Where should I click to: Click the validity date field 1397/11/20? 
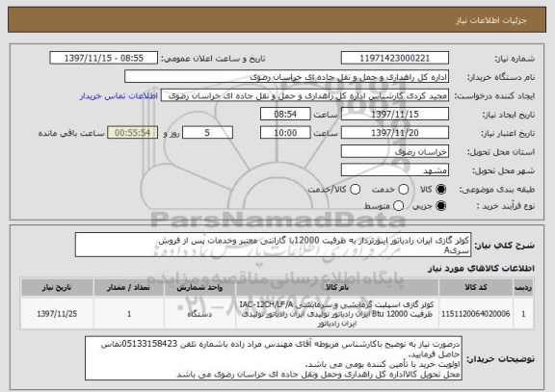tap(395, 133)
